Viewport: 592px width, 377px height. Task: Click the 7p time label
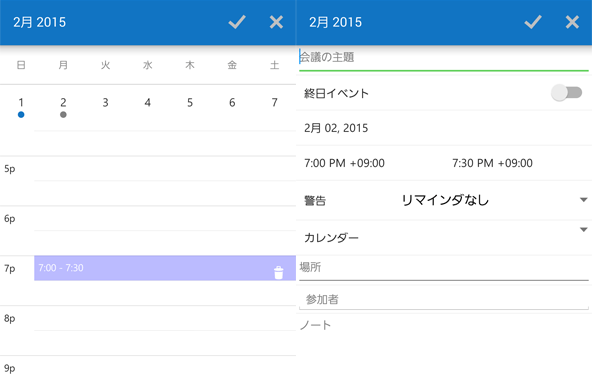pyautogui.click(x=10, y=268)
